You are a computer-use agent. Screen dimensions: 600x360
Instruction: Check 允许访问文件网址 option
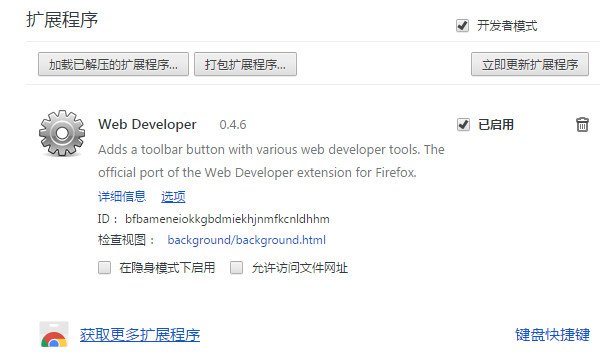236,267
